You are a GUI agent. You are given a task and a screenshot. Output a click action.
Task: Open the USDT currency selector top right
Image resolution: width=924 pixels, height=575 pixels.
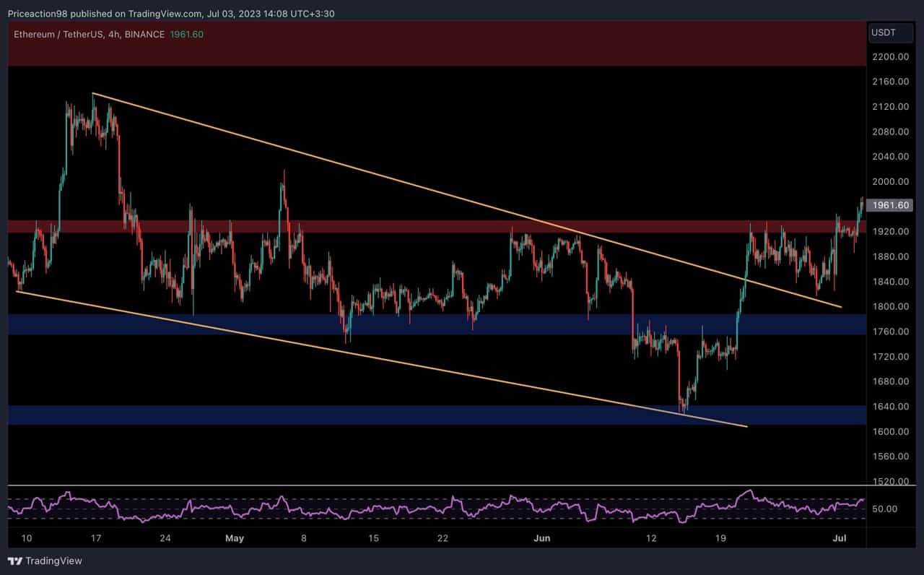(891, 32)
